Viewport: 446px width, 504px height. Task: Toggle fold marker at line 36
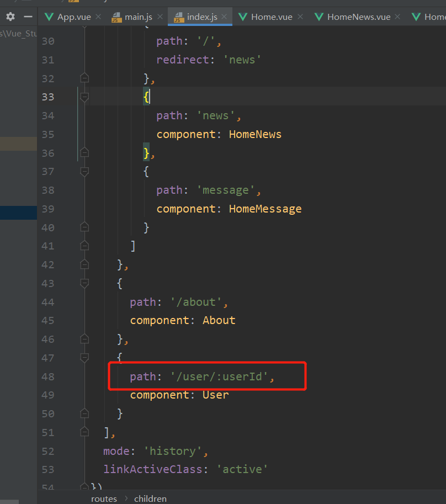click(x=84, y=153)
